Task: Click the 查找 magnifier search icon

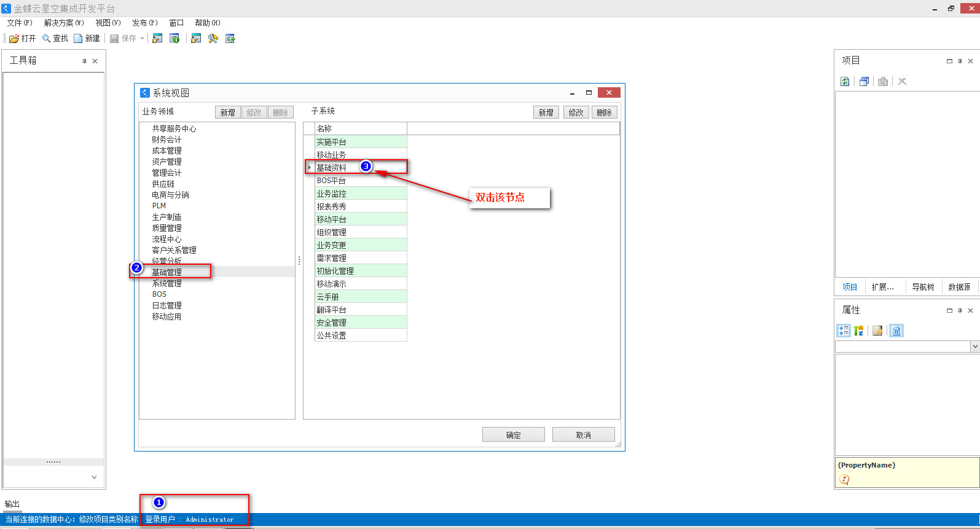Action: coord(46,39)
